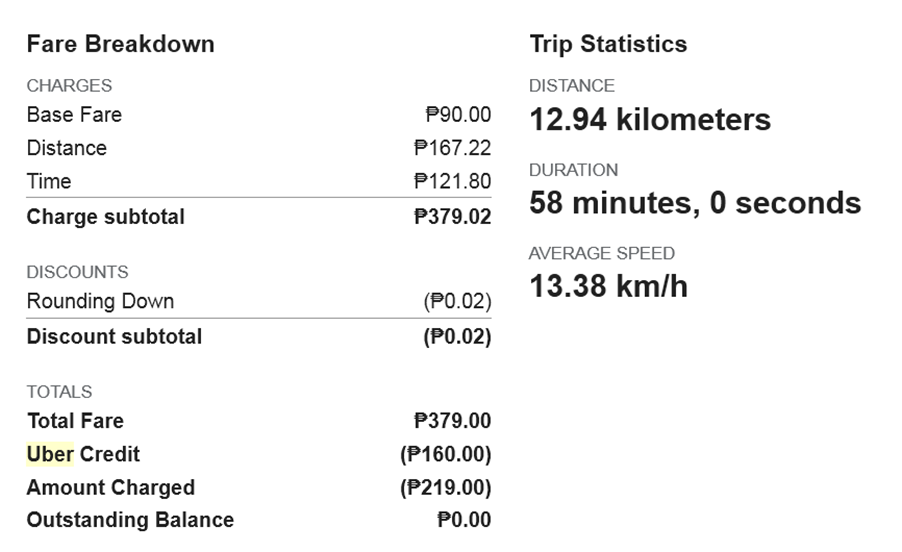The height and width of the screenshot is (552, 902).
Task: Click the 12.94 kilometers distance value
Action: pyautogui.click(x=650, y=120)
